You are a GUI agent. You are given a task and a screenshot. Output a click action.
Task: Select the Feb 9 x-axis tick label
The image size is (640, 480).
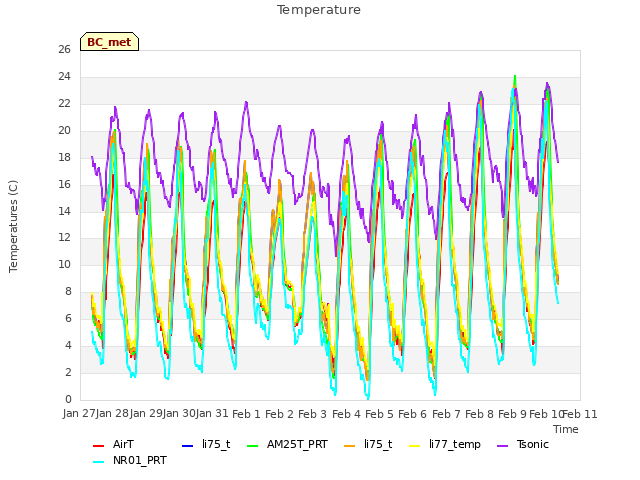click(513, 414)
